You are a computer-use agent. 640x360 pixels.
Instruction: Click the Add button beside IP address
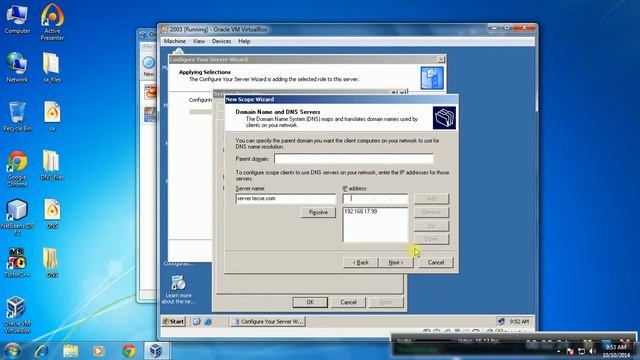(431, 198)
